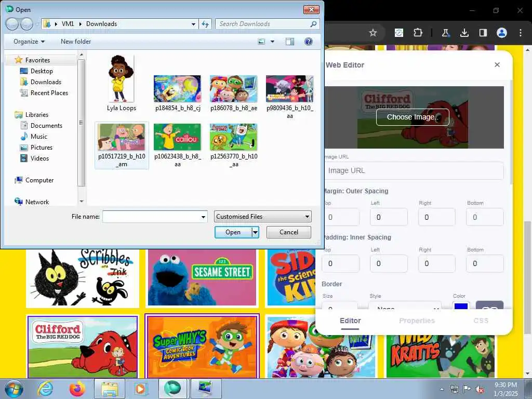Open the browser downloads icon
The height and width of the screenshot is (399, 532).
point(464,33)
